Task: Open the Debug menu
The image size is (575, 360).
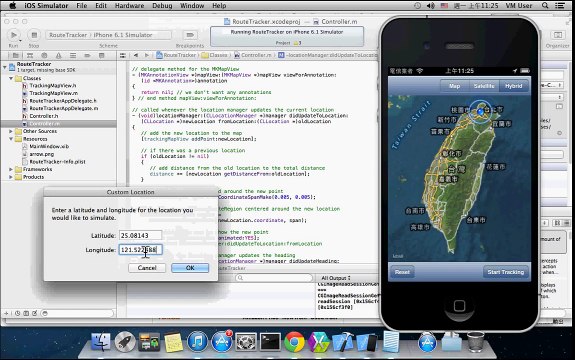Action: (x=162, y=5)
